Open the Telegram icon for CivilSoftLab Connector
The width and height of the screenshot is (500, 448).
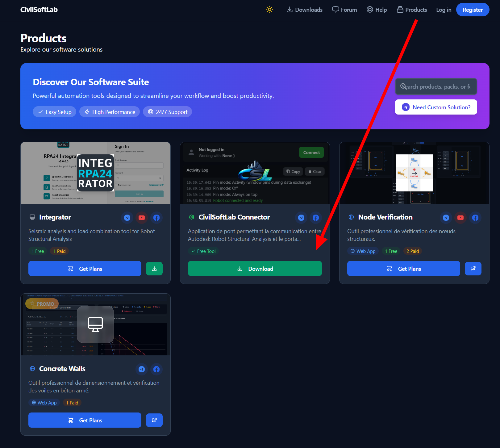point(301,218)
